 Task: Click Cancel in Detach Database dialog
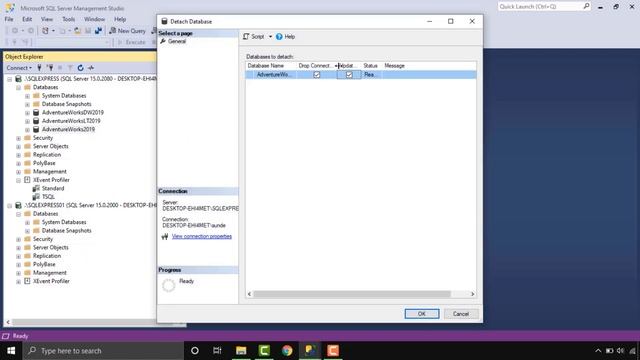pyautogui.click(x=461, y=313)
